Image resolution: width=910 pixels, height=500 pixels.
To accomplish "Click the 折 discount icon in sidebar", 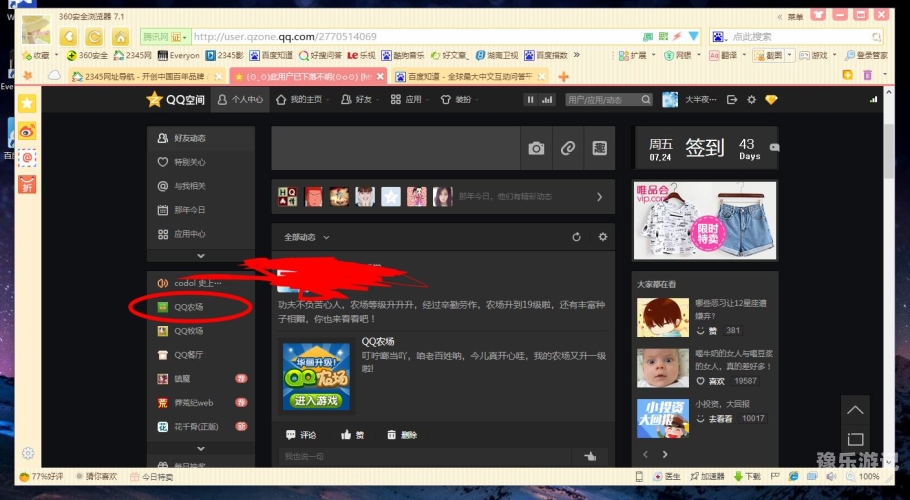I will 27,184.
